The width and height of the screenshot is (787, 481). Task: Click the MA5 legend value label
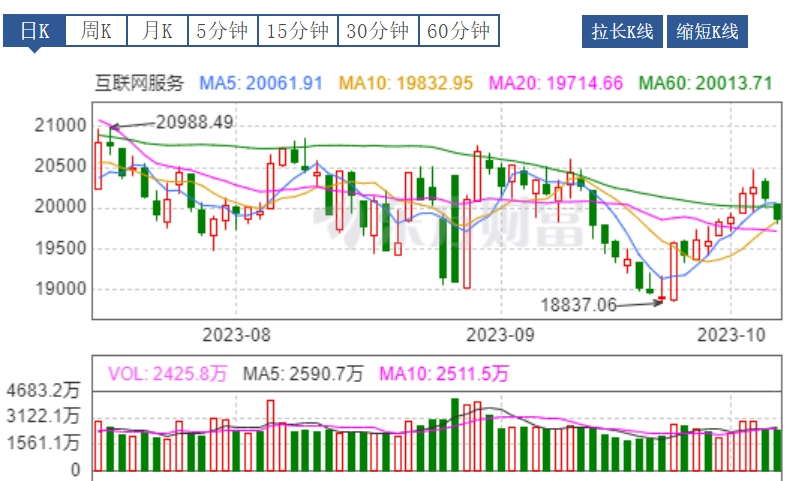261,84
